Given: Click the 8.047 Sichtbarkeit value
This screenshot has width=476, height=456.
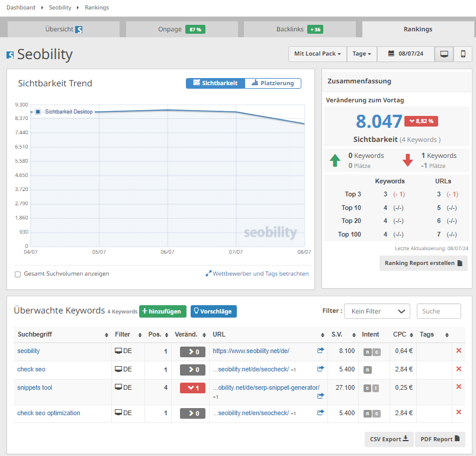Looking at the screenshot, I should (379, 121).
